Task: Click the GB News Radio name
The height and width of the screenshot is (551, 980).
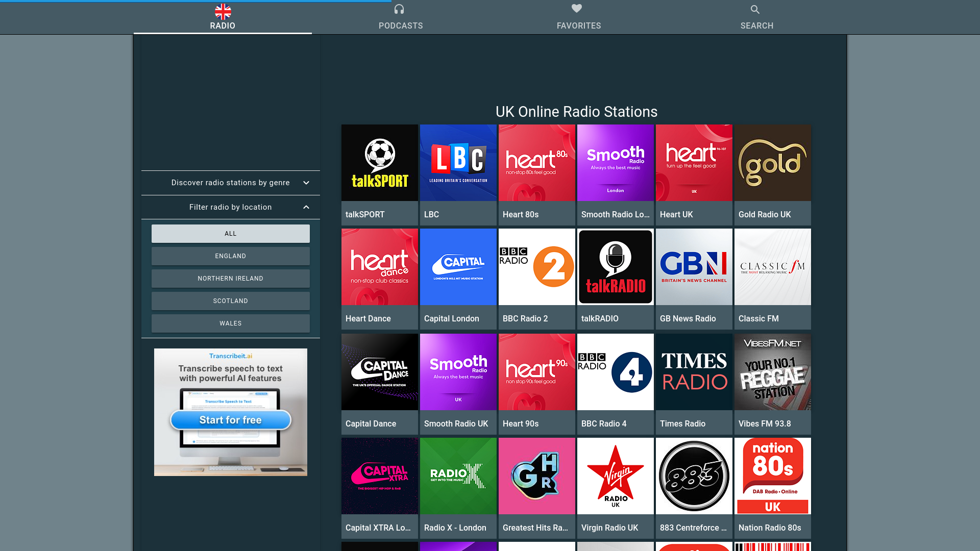Action: point(688,319)
